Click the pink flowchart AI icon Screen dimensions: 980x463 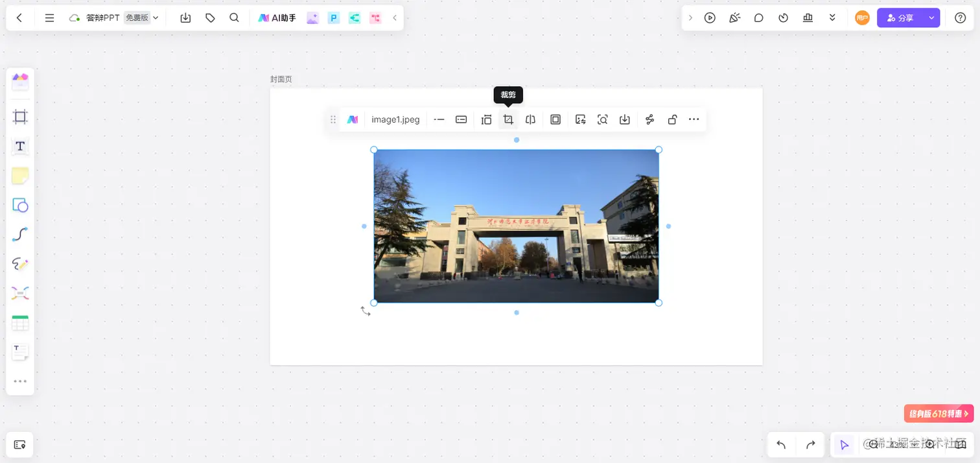375,18
